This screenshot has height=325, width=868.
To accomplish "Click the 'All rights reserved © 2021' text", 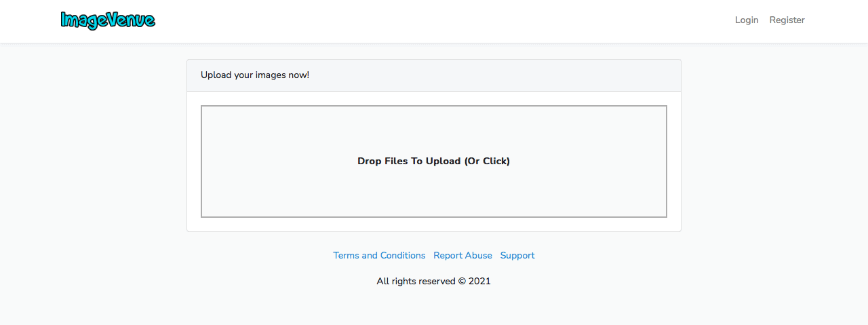I will [x=434, y=281].
